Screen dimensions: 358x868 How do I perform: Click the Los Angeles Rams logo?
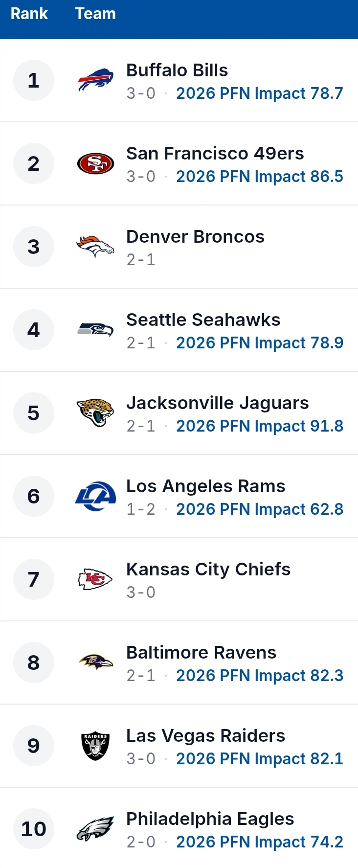pyautogui.click(x=95, y=496)
